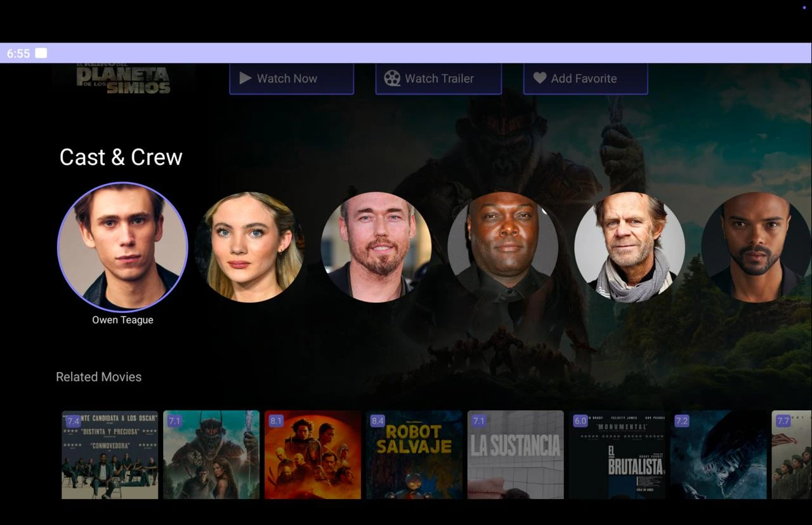Image resolution: width=812 pixels, height=525 pixels.
Task: Open the related movie rated 7.7
Action: coord(792,455)
